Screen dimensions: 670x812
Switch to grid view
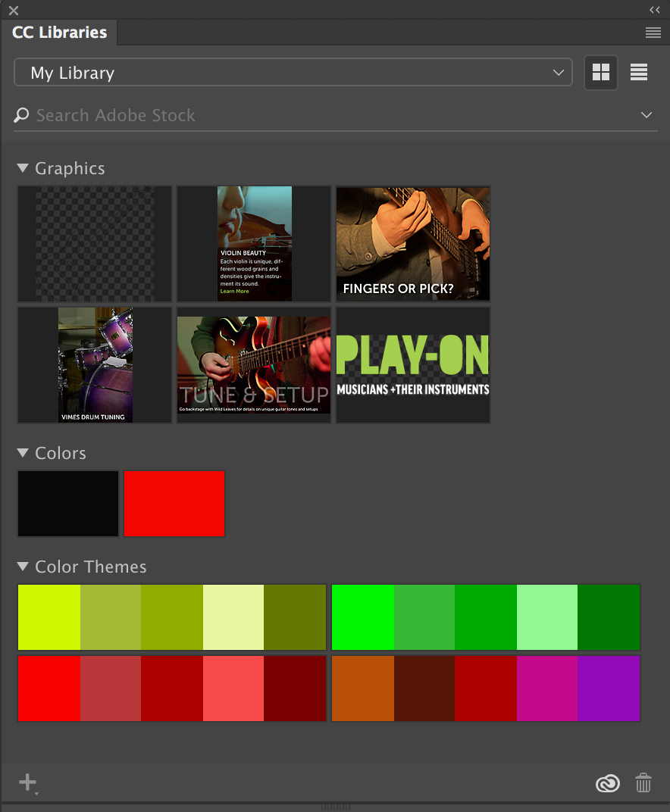pyautogui.click(x=600, y=72)
